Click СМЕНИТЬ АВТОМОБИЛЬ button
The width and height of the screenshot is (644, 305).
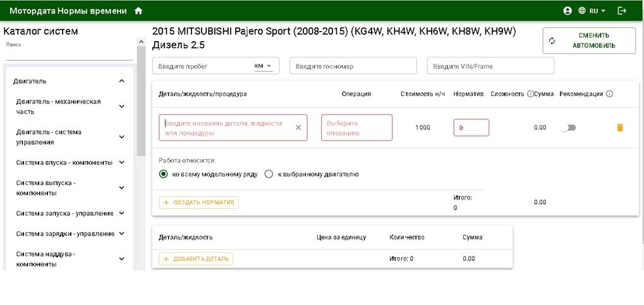pyautogui.click(x=589, y=40)
